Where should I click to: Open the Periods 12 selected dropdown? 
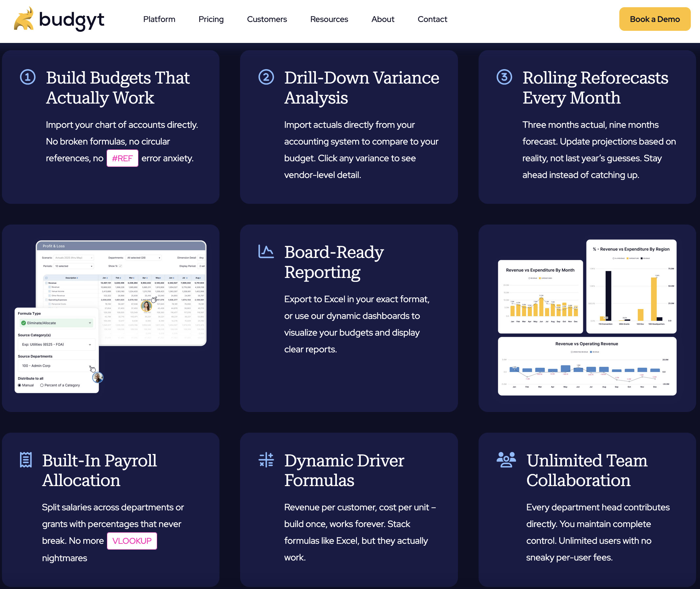click(73, 266)
